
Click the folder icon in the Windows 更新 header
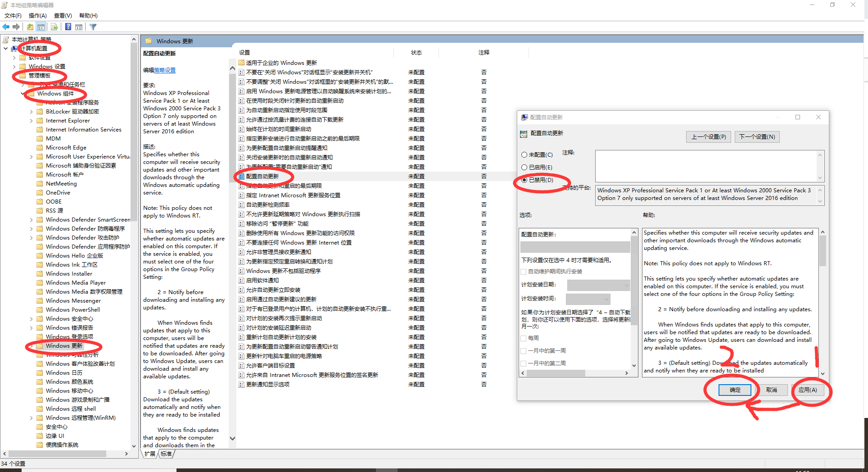coord(149,41)
